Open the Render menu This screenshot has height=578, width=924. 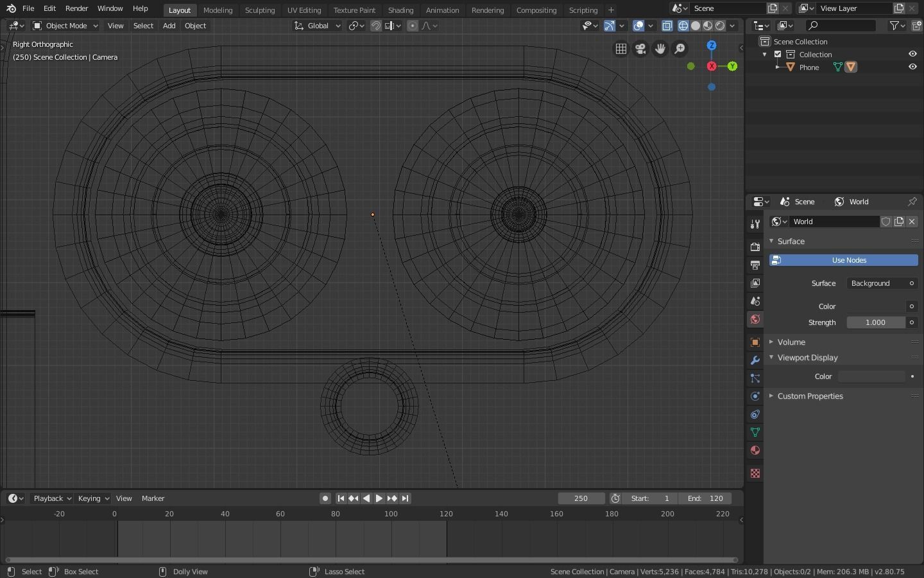coord(76,8)
